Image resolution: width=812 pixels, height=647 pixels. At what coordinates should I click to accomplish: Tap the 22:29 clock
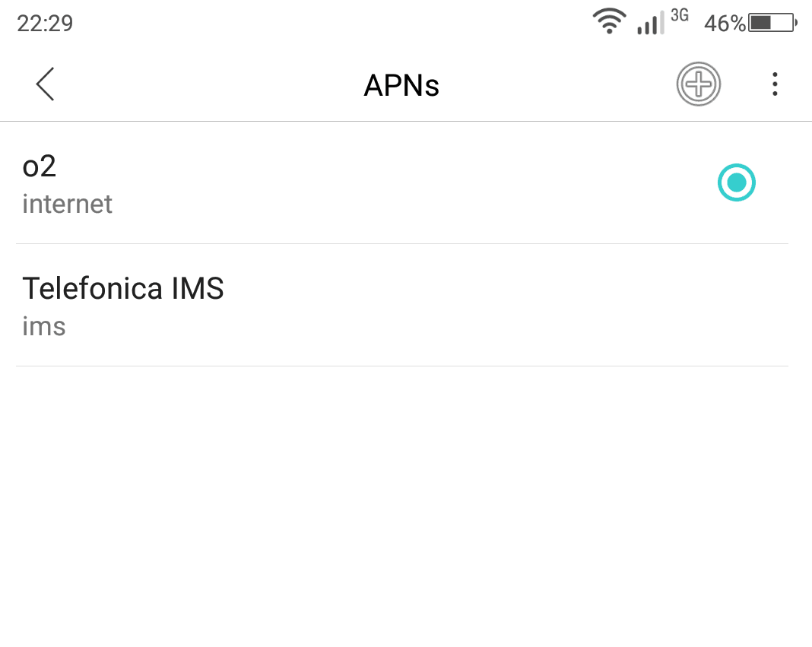45,24
